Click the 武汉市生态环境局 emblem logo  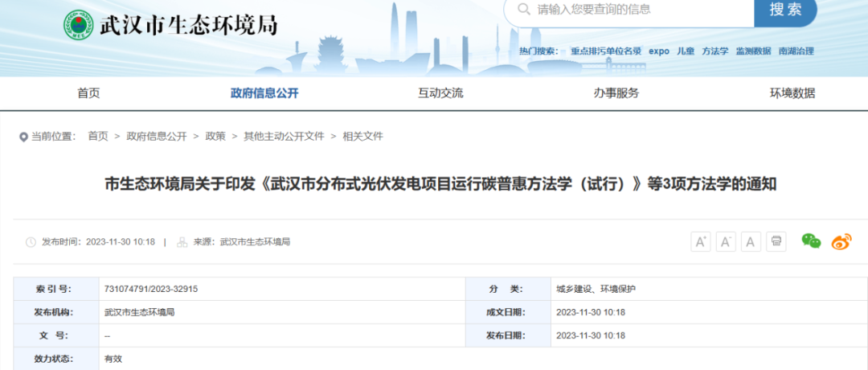79,26
